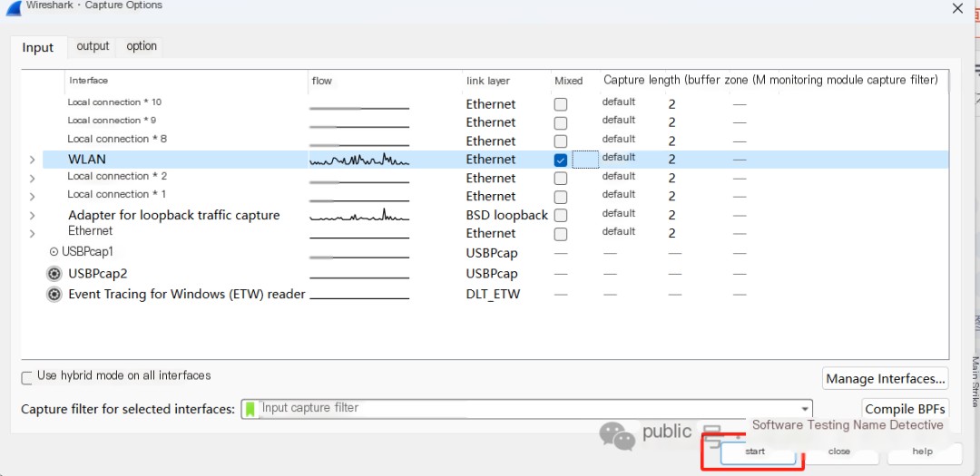Open the ETW reader settings gear icon
The image size is (980, 476).
54,295
